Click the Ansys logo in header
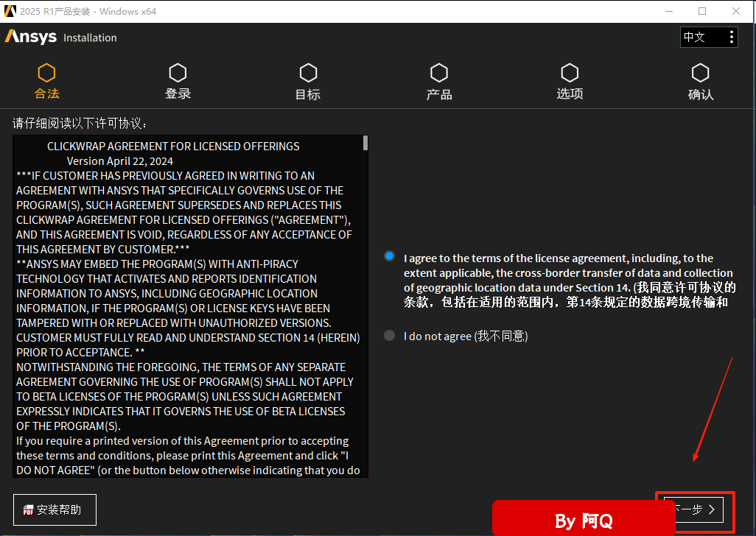 pyautogui.click(x=31, y=37)
